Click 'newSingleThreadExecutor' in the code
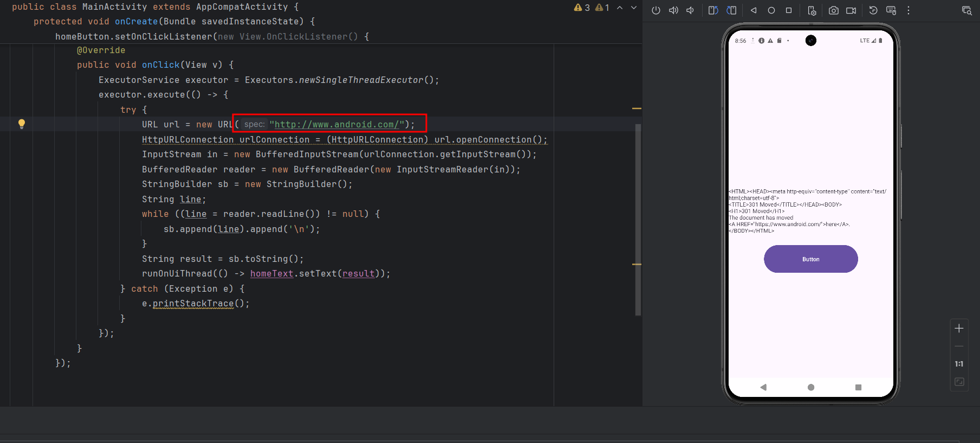This screenshot has width=980, height=443. [x=361, y=80]
